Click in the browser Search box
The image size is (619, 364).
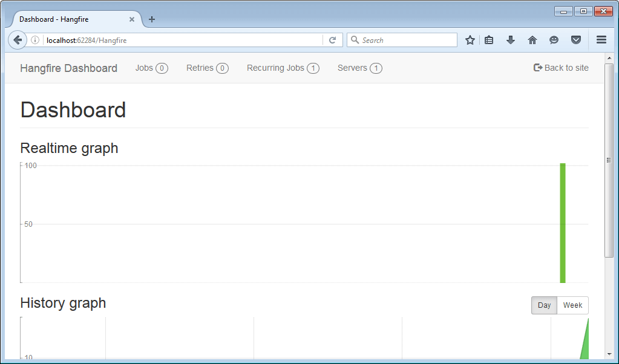pyautogui.click(x=402, y=41)
